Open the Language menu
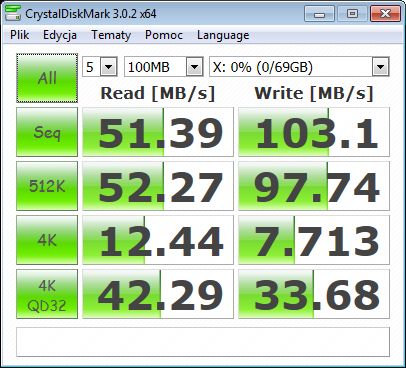The width and height of the screenshot is (406, 368). point(223,35)
